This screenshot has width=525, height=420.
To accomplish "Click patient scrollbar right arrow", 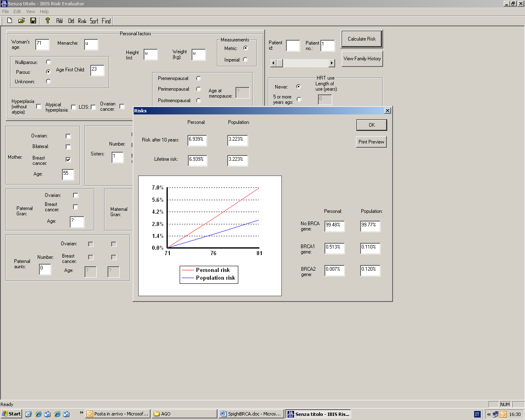I will [x=332, y=63].
